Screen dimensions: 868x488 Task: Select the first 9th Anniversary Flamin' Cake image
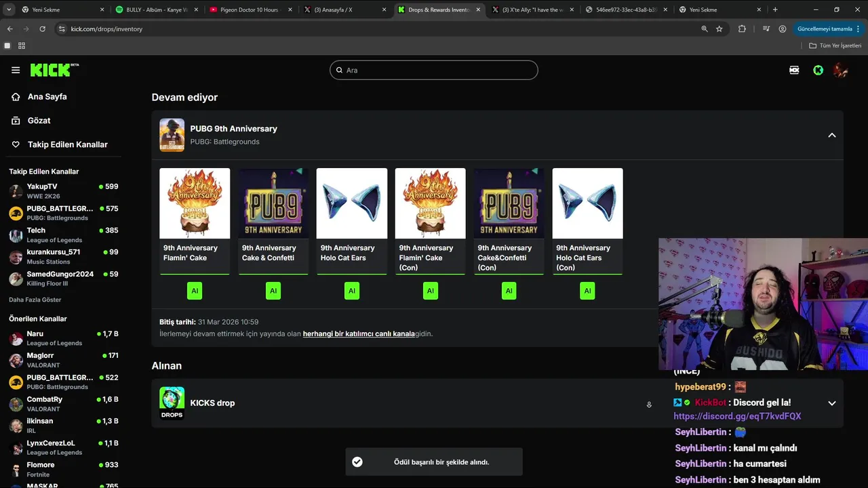(x=195, y=203)
